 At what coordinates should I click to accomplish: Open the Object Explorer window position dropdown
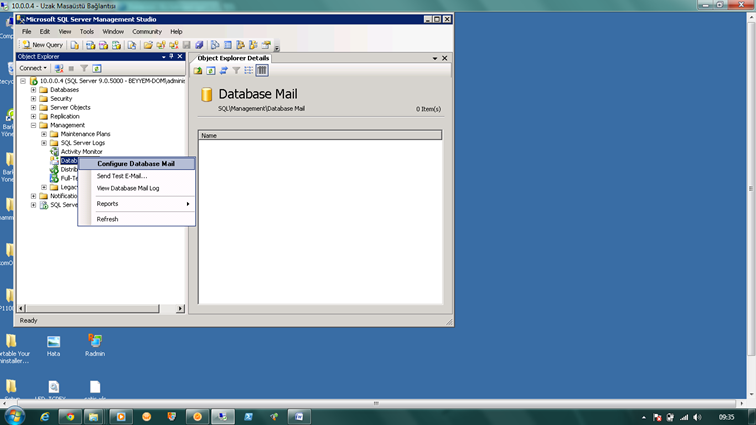[163, 56]
